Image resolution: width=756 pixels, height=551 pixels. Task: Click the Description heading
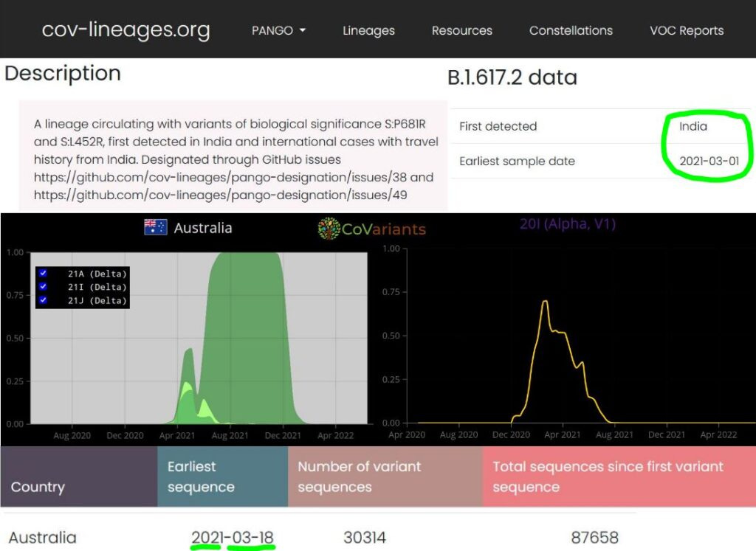tap(63, 73)
